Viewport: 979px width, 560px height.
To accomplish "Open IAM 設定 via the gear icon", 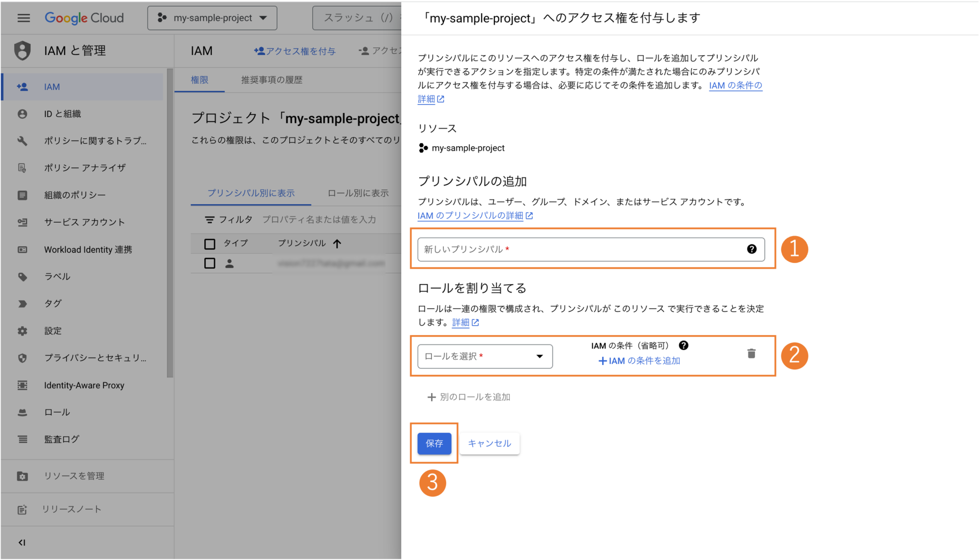I will point(53,331).
